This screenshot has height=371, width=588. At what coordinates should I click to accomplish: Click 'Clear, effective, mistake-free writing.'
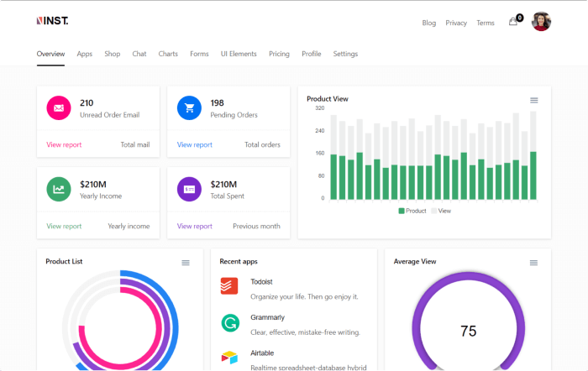[305, 332]
